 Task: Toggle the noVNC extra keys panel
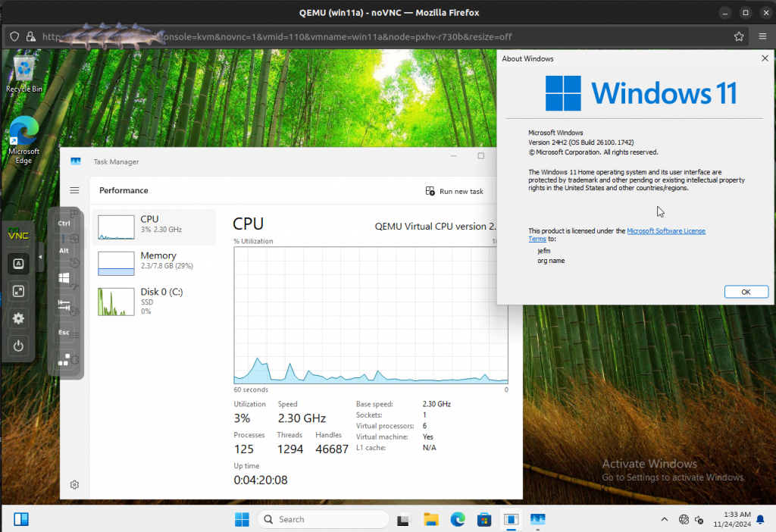click(x=18, y=264)
